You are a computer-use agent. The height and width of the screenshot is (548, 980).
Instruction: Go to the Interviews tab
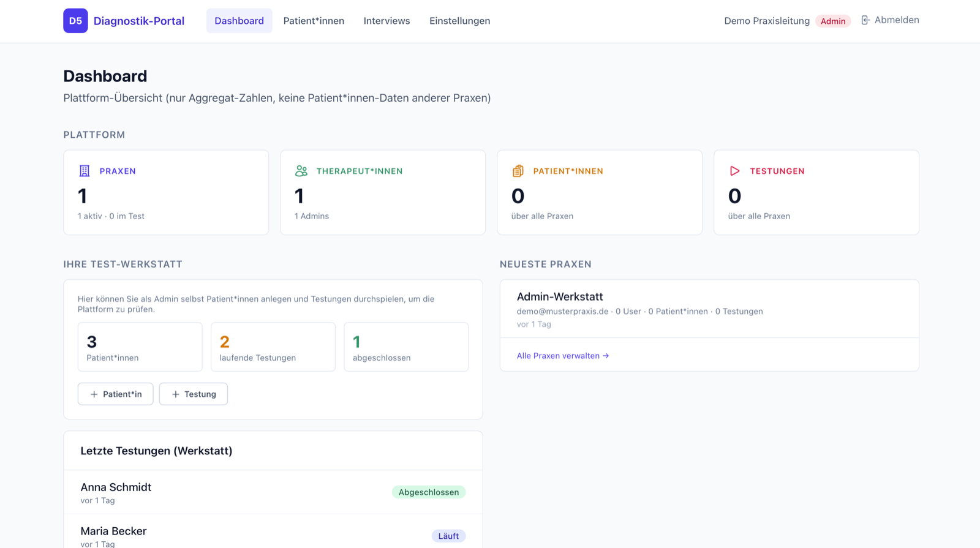pos(386,21)
